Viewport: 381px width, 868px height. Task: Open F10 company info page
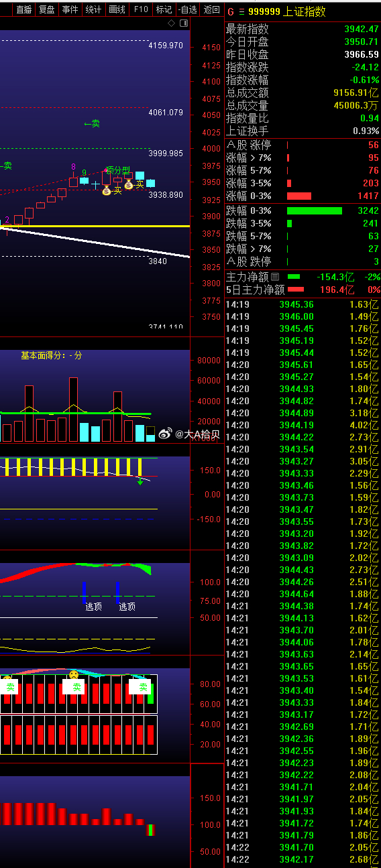click(140, 9)
